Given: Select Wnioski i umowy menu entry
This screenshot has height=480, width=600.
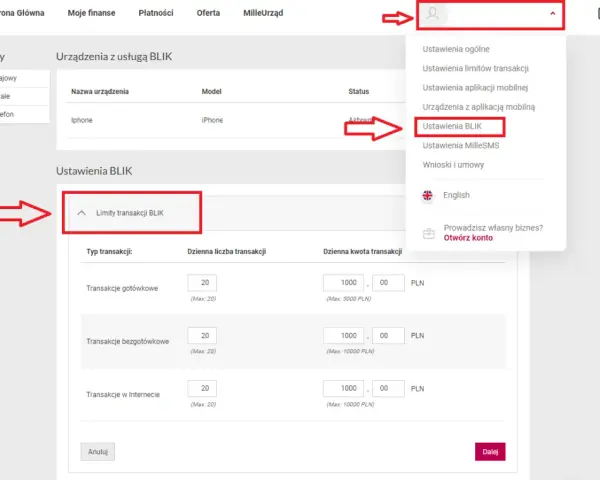Looking at the screenshot, I should [453, 165].
